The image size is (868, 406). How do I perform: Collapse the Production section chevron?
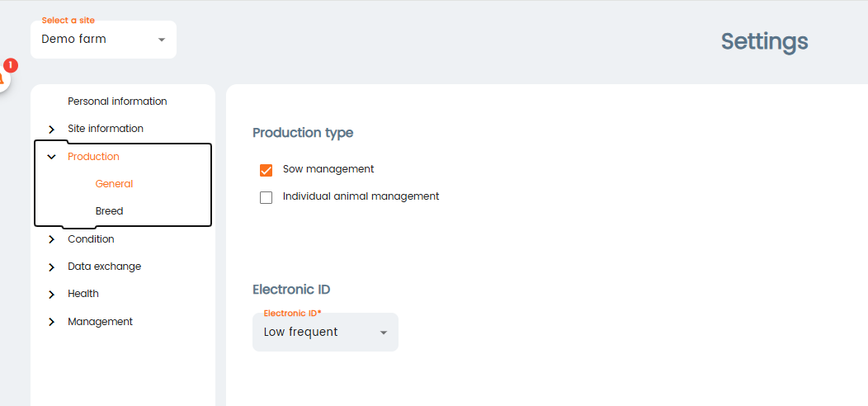[x=52, y=157]
